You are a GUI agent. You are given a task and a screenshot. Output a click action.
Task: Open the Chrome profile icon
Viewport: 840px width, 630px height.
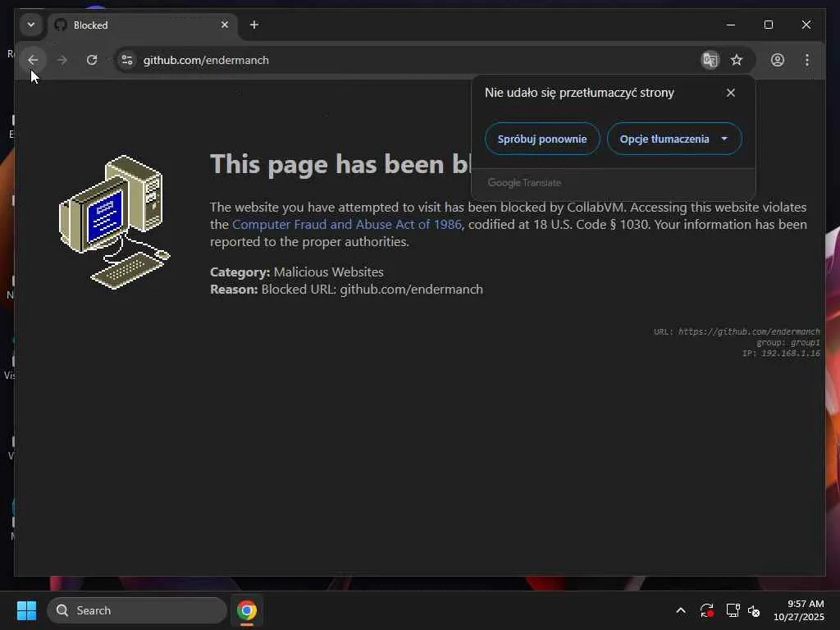coord(778,60)
